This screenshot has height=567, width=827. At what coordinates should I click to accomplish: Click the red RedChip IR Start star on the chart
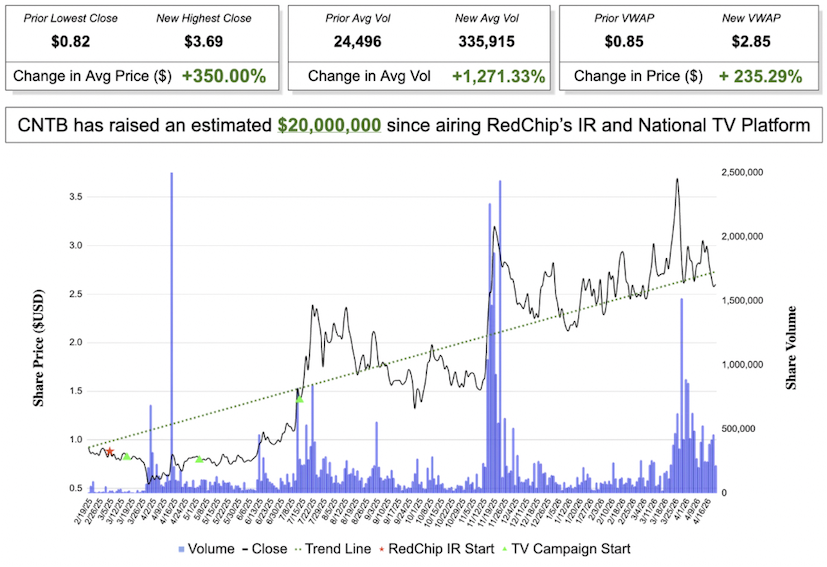pyautogui.click(x=110, y=451)
